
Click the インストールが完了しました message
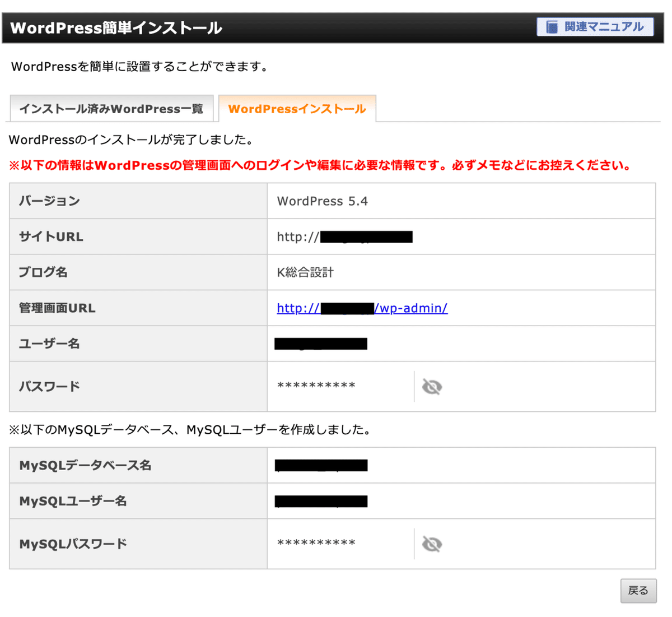(132, 140)
